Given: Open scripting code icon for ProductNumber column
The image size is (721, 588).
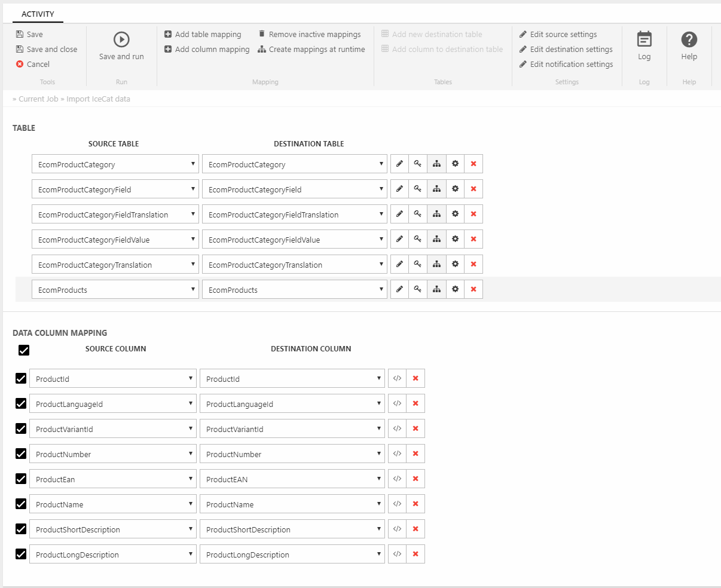Looking at the screenshot, I should [x=397, y=454].
